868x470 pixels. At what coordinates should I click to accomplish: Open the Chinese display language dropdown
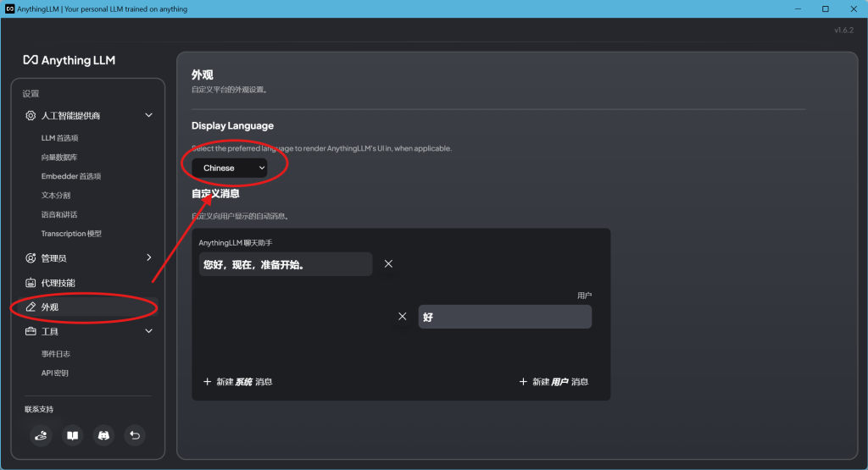pos(230,168)
